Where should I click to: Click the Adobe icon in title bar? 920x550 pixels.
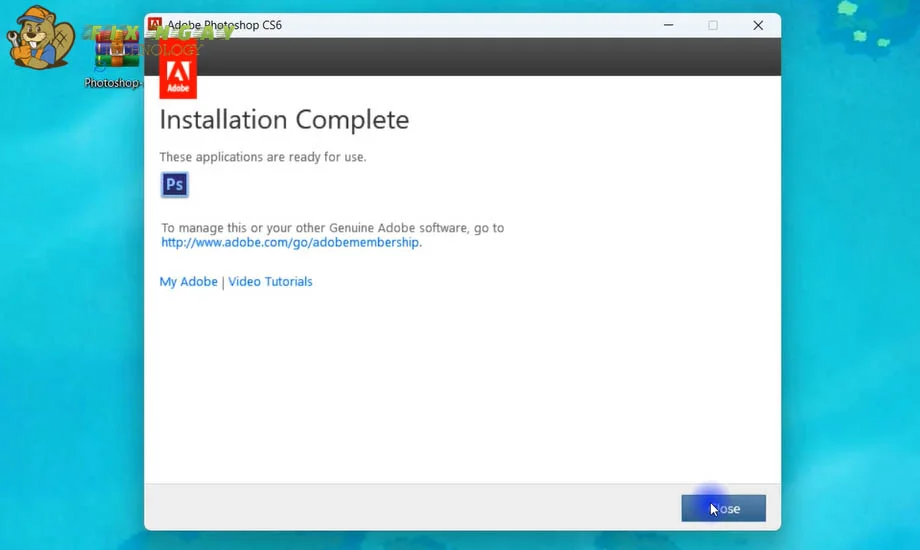click(155, 25)
